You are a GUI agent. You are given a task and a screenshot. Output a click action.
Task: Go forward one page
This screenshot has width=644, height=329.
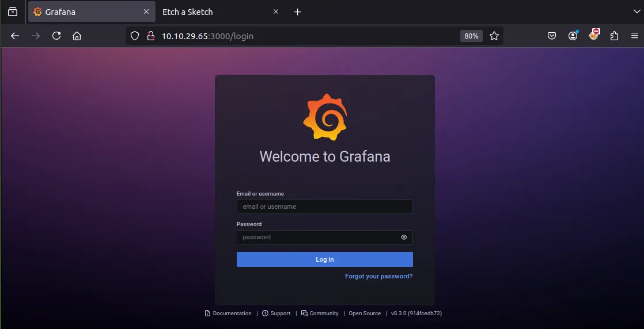(x=36, y=36)
